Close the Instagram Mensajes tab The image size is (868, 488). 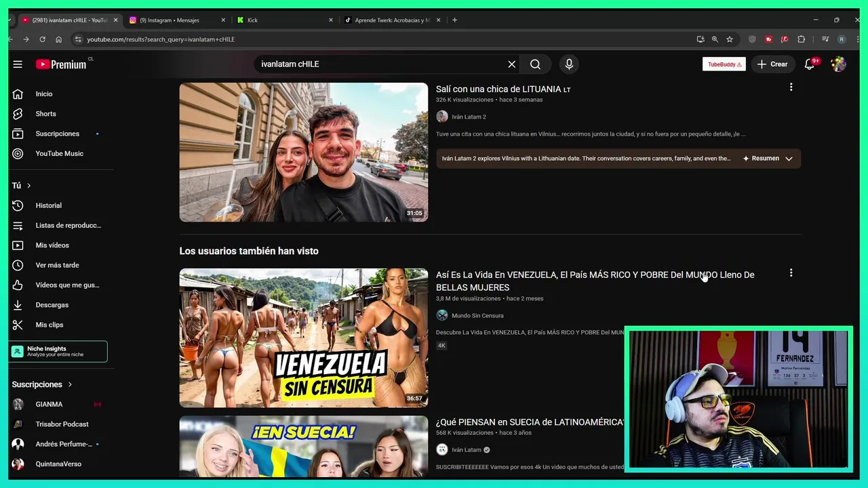pos(223,20)
